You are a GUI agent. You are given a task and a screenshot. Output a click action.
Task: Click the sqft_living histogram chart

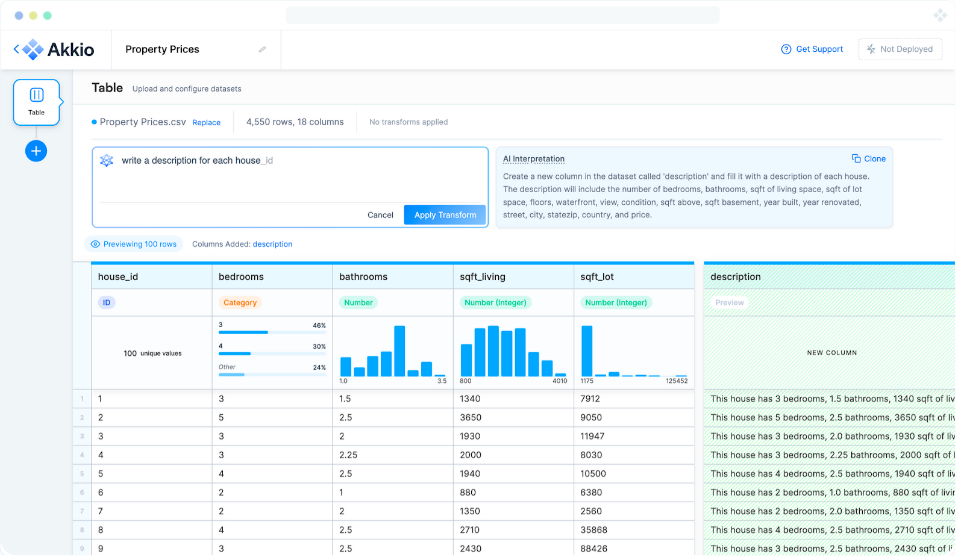tap(513, 351)
